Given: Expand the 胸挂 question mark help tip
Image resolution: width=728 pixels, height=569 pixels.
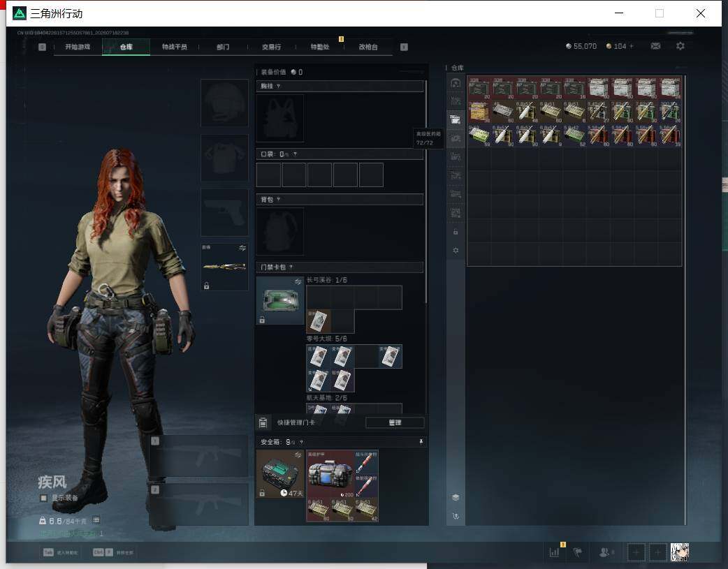Looking at the screenshot, I should pyautogui.click(x=278, y=87).
